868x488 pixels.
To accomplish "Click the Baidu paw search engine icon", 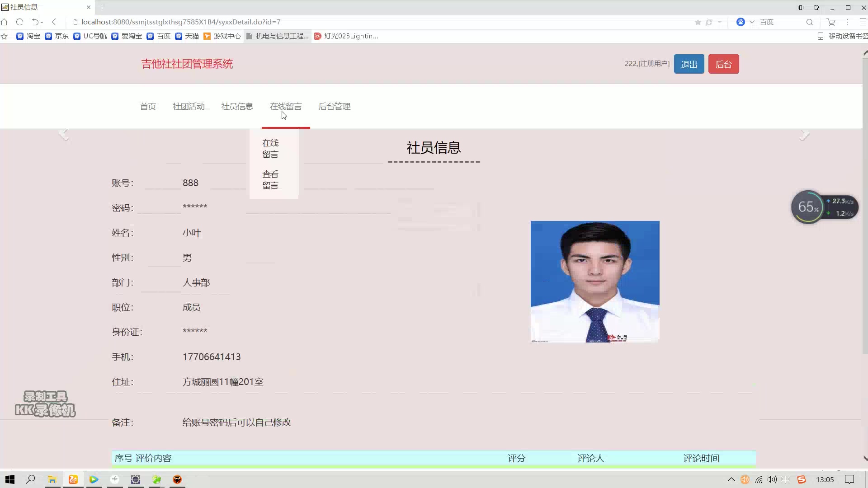I will click(740, 22).
